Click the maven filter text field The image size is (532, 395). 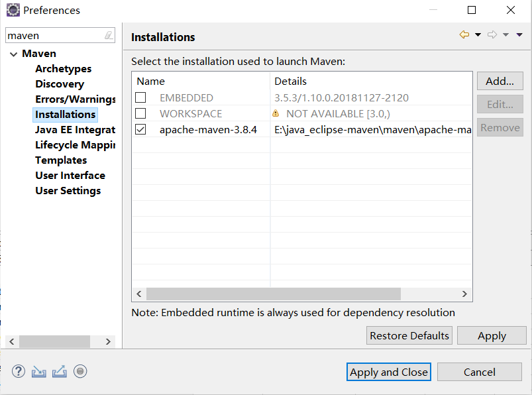tap(53, 36)
